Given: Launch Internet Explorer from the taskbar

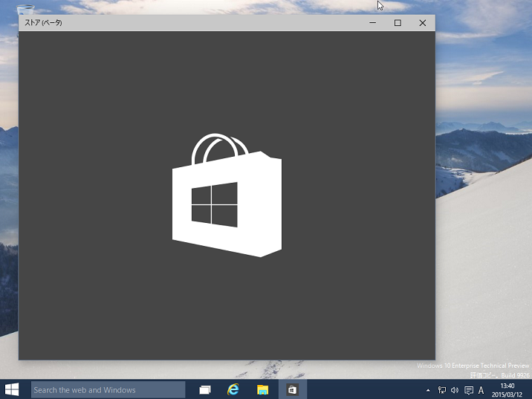Looking at the screenshot, I should pos(233,389).
